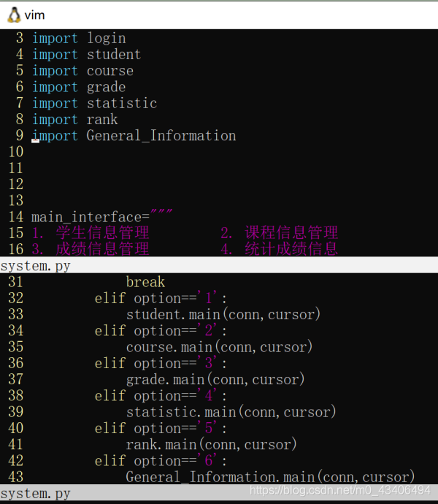Select the lower system.py status bar
Viewport: 438px width, 504px height.
click(219, 493)
